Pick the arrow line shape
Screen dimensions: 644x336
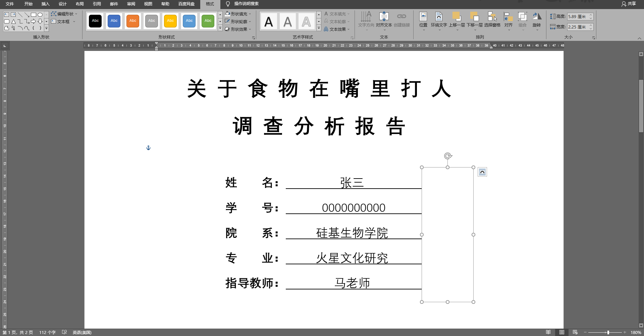[27, 15]
